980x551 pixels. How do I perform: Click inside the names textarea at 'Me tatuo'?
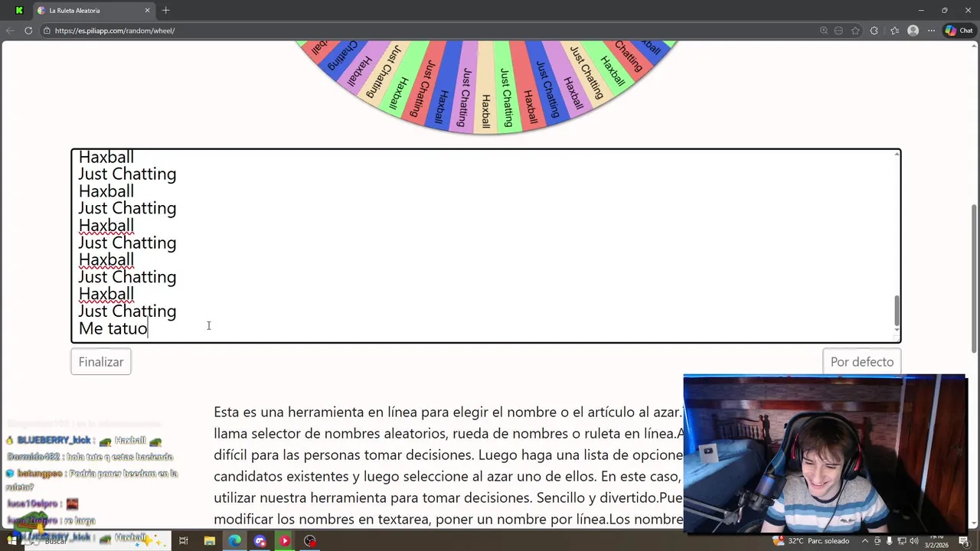(113, 328)
